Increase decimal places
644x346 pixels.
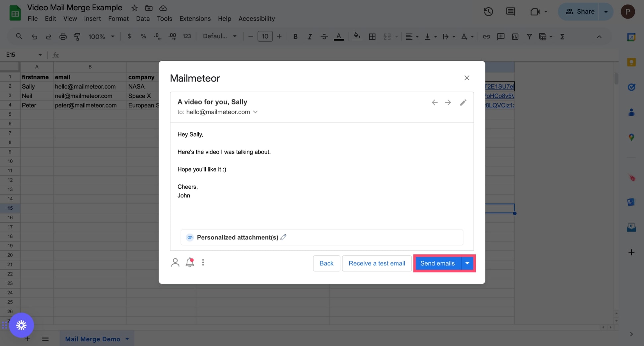[x=172, y=36]
